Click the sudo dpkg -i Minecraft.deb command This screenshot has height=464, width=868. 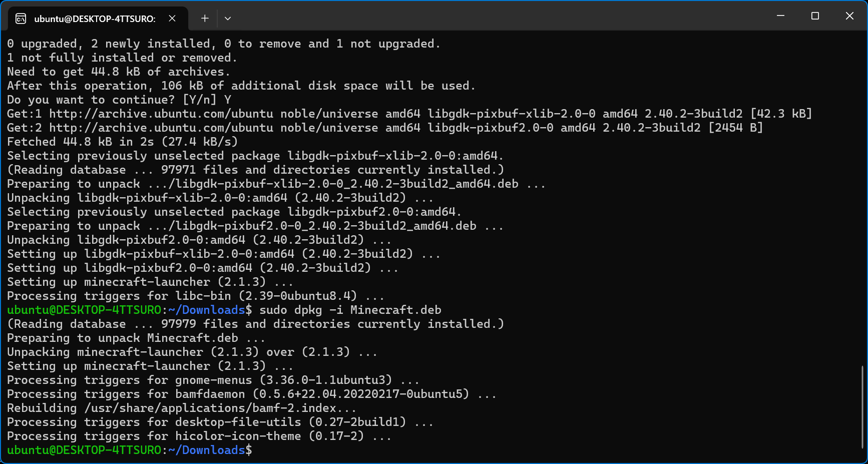point(350,310)
